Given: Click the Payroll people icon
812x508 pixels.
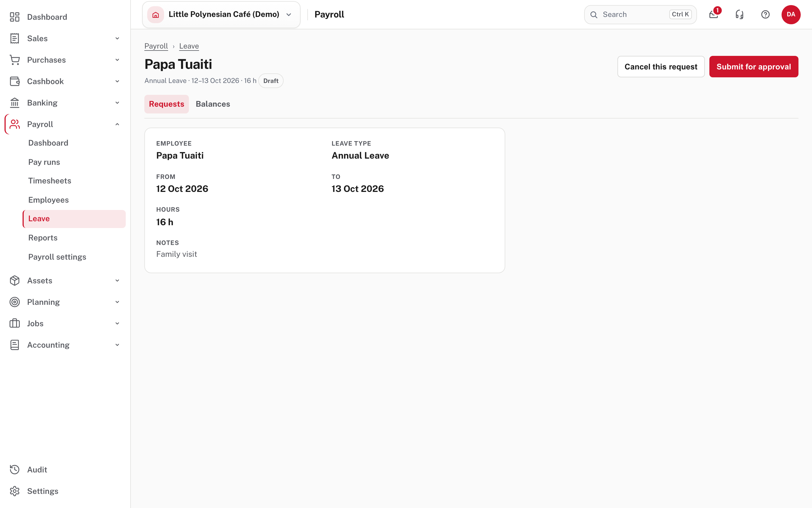Looking at the screenshot, I should click(x=14, y=124).
